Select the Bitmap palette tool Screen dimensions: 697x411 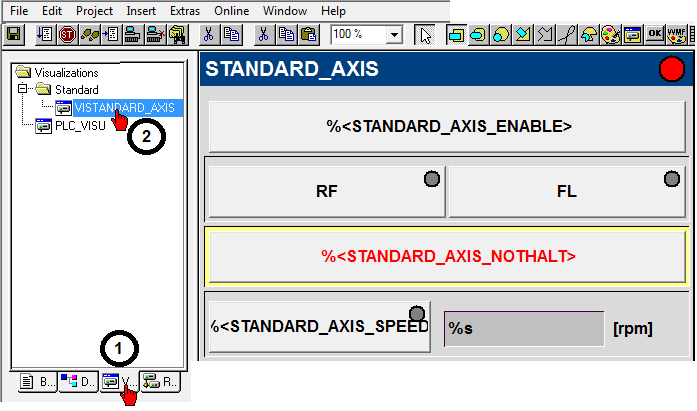[610, 35]
